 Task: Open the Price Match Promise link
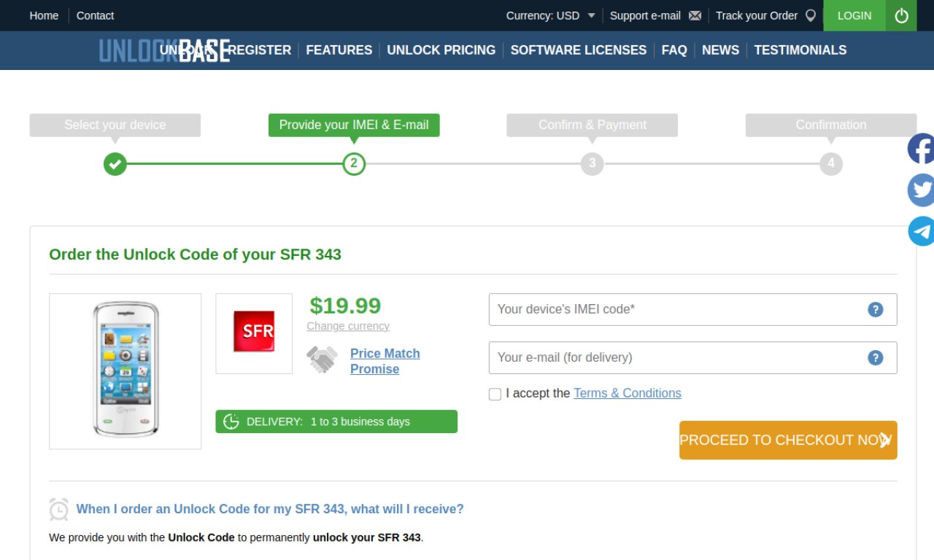(385, 361)
